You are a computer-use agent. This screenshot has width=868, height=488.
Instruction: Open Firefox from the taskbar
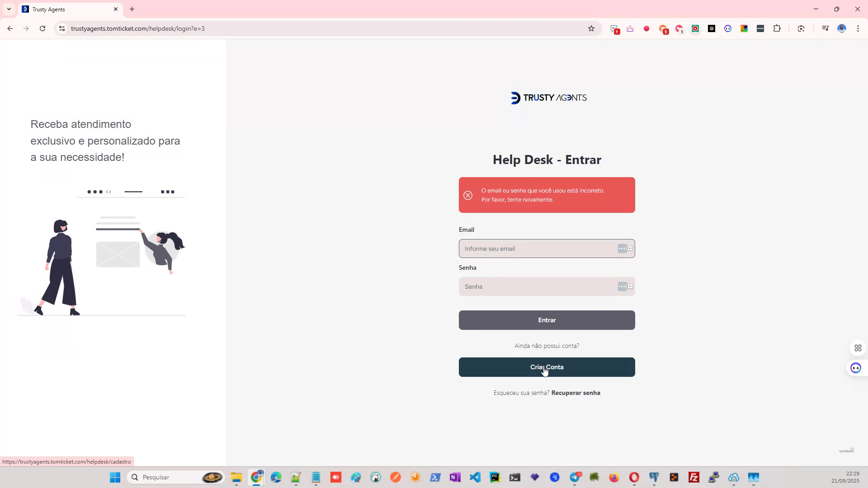(614, 477)
